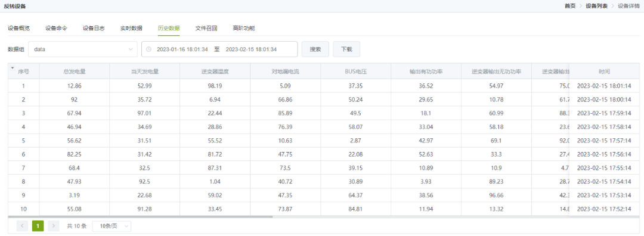Click 总发电量 value 3.19
This screenshot has width=644, height=236.
point(75,195)
